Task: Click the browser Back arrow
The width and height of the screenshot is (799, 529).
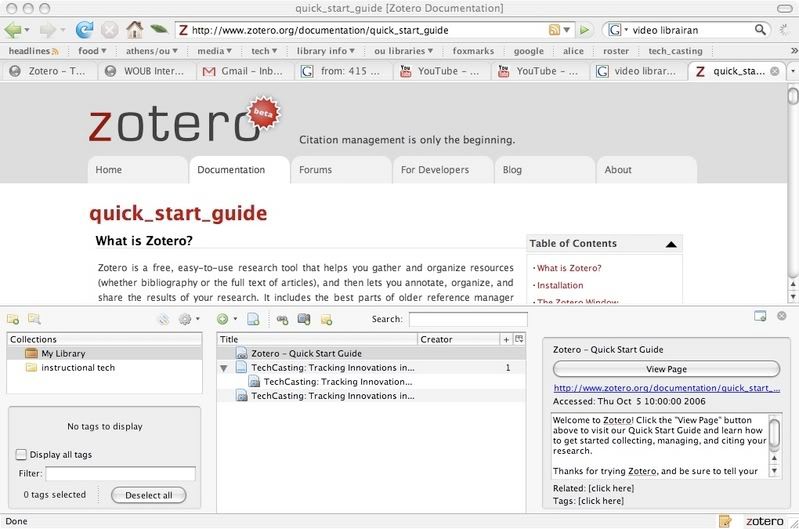Action: [x=13, y=30]
